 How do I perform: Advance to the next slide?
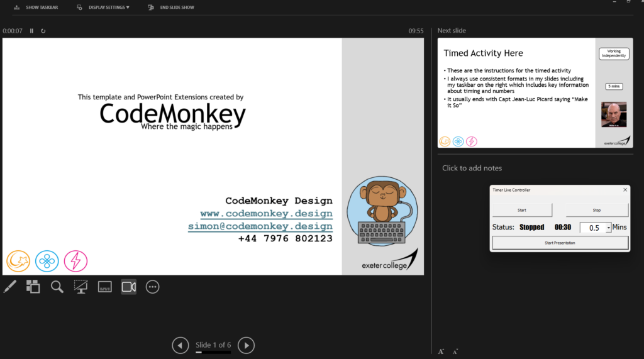[x=247, y=345]
